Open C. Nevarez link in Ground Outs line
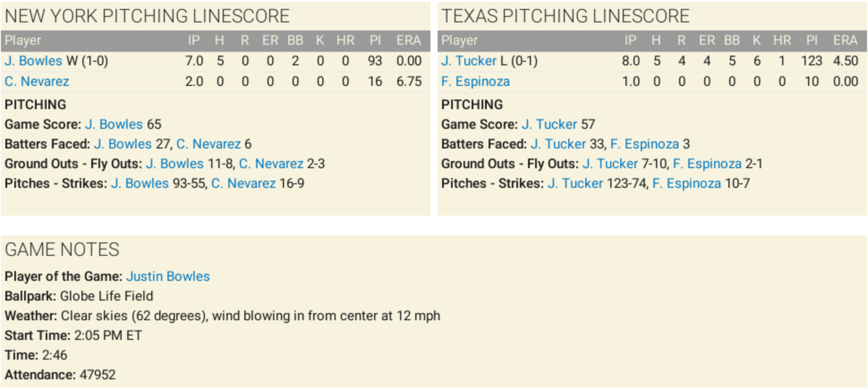This screenshot has height=390, width=868. coord(271,164)
